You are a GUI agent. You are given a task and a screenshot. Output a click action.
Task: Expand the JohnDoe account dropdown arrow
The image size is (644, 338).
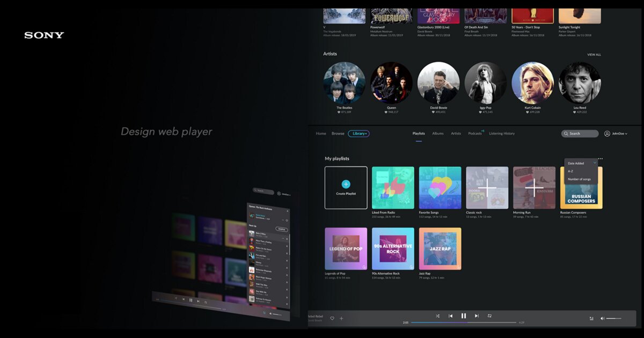pos(626,134)
